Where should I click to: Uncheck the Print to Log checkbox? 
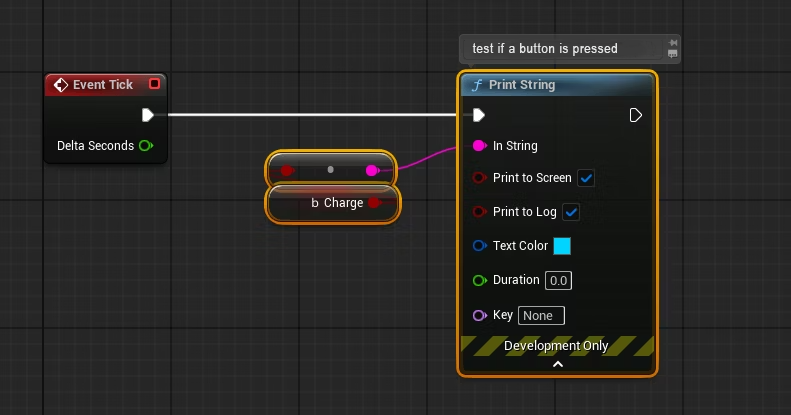click(571, 212)
